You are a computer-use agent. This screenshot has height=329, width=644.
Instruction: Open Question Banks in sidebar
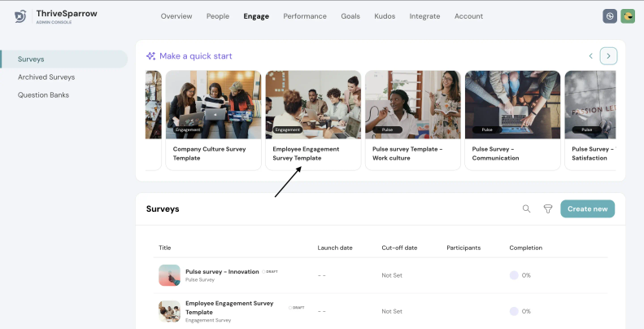point(43,94)
